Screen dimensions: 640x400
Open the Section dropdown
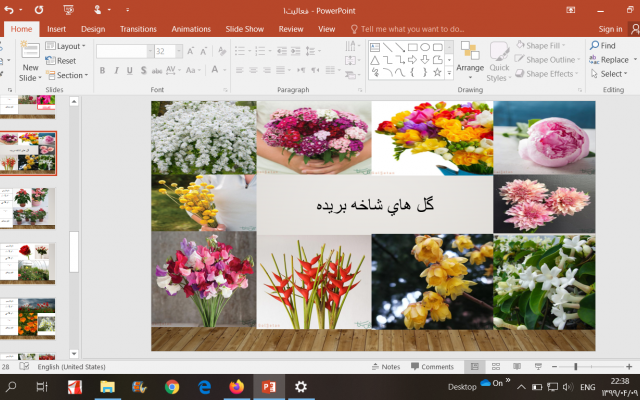click(x=67, y=75)
